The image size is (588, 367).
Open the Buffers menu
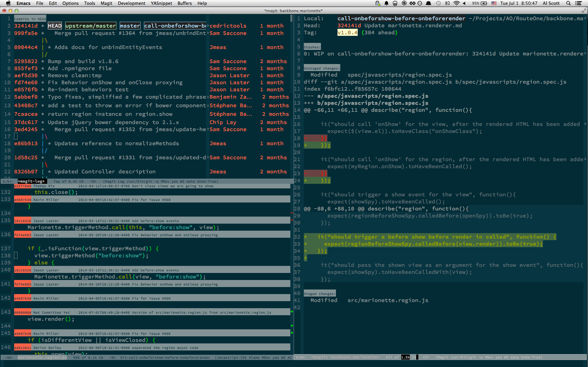click(x=185, y=3)
